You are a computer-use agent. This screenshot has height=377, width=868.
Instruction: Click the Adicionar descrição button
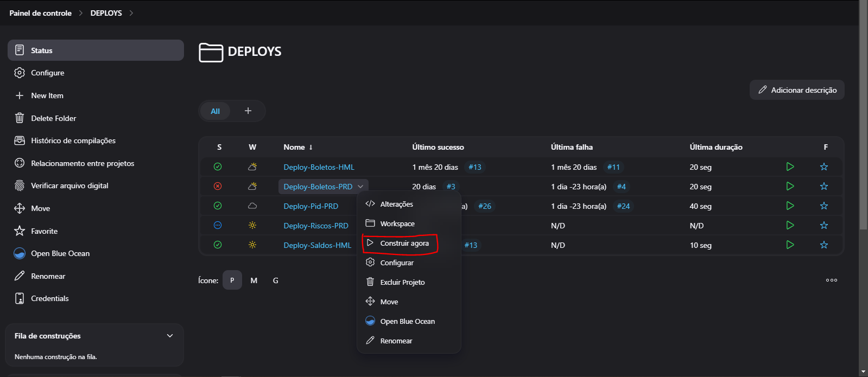pos(797,90)
